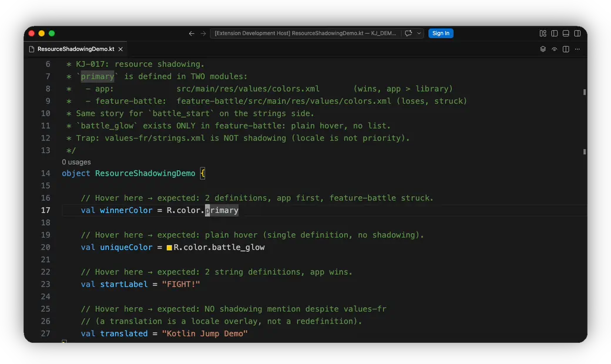Open the Customize Layout icon

[543, 33]
